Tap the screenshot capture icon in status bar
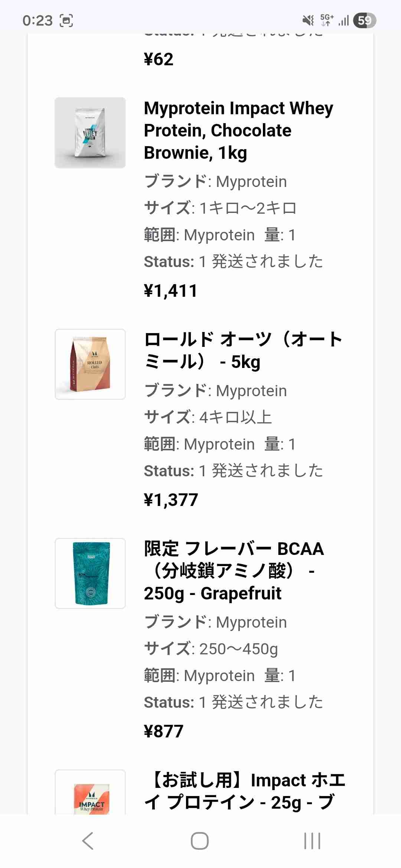This screenshot has width=401, height=868. click(66, 20)
